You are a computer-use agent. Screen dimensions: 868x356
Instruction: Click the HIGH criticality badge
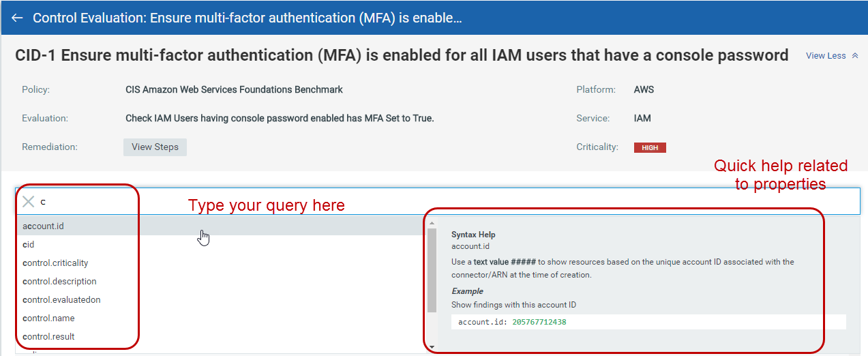click(x=650, y=147)
